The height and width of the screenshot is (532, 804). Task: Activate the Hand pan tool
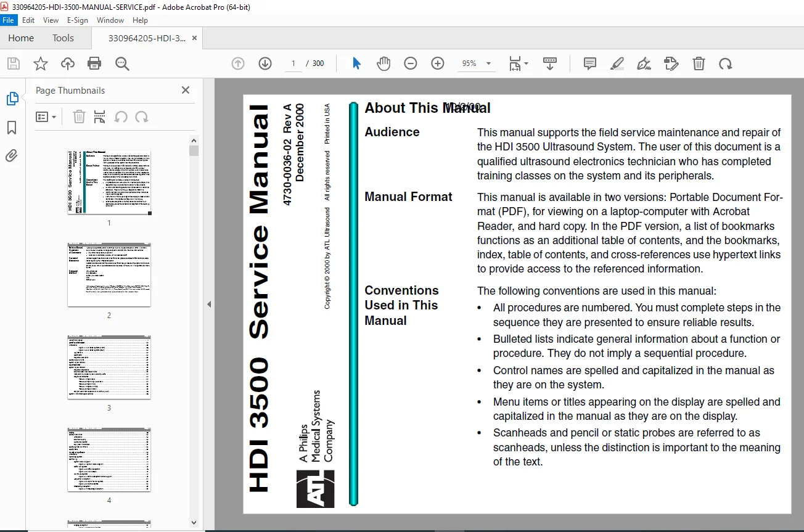point(384,63)
